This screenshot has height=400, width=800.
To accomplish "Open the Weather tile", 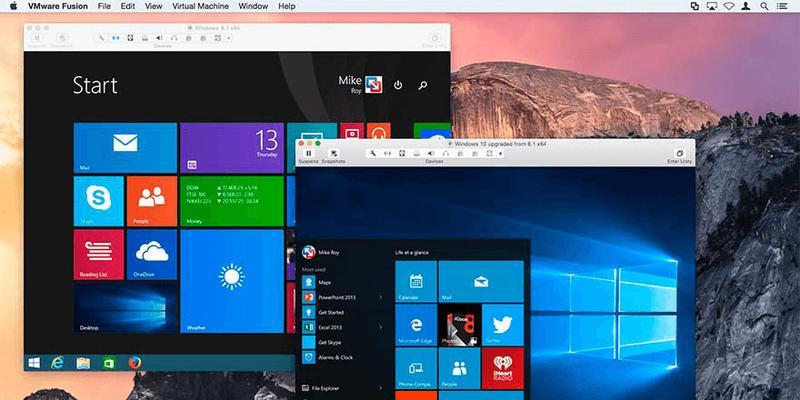I will click(x=232, y=281).
